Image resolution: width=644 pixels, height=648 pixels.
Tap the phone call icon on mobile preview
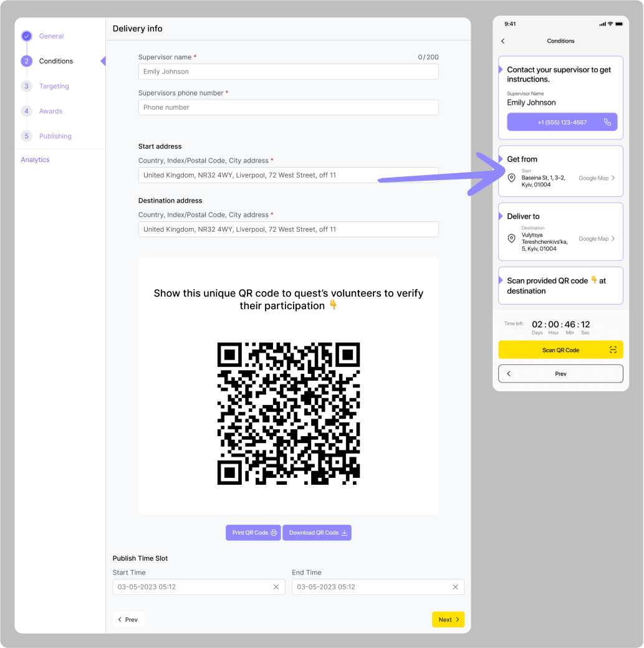point(607,122)
